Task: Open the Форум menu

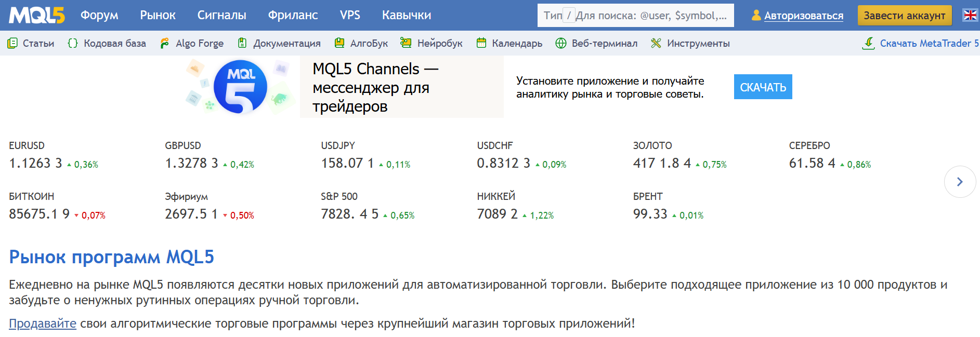Action: coord(99,15)
